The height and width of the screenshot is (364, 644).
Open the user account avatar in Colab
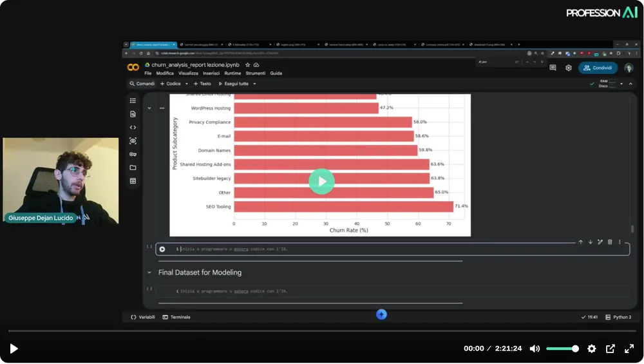click(629, 68)
